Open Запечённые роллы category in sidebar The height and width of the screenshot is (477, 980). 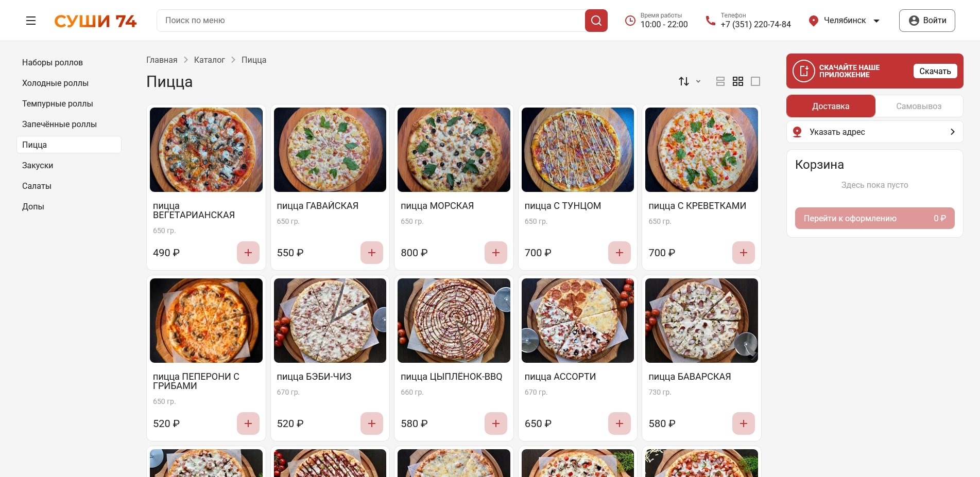coord(59,124)
